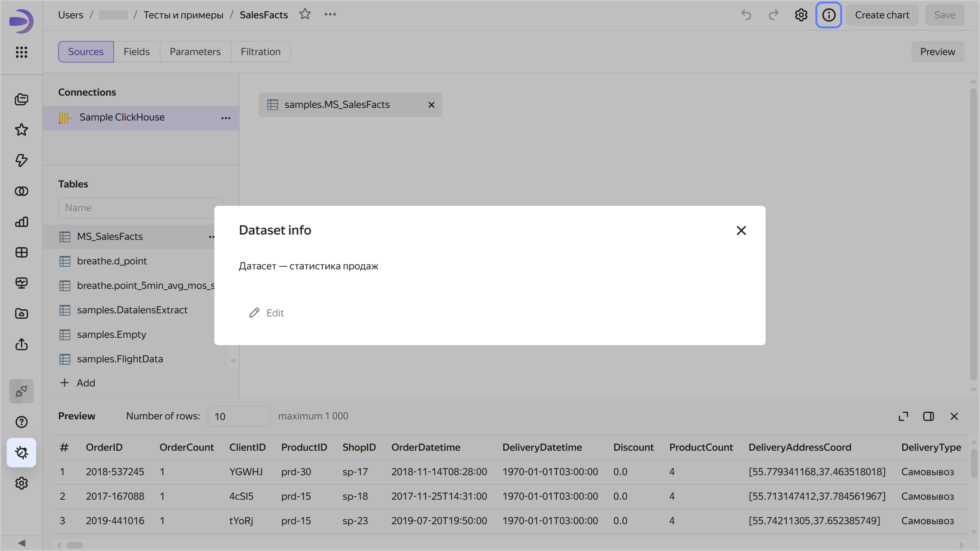
Task: Select samples.FlightData table in list
Action: (x=120, y=359)
